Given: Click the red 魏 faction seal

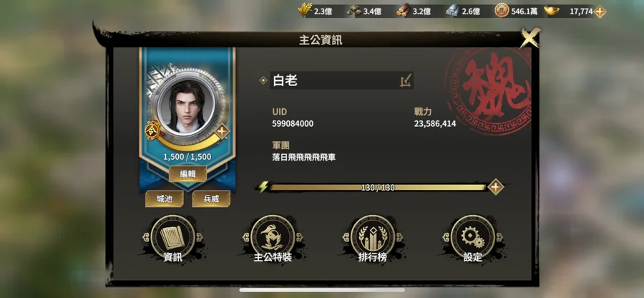Looking at the screenshot, I should click(489, 90).
